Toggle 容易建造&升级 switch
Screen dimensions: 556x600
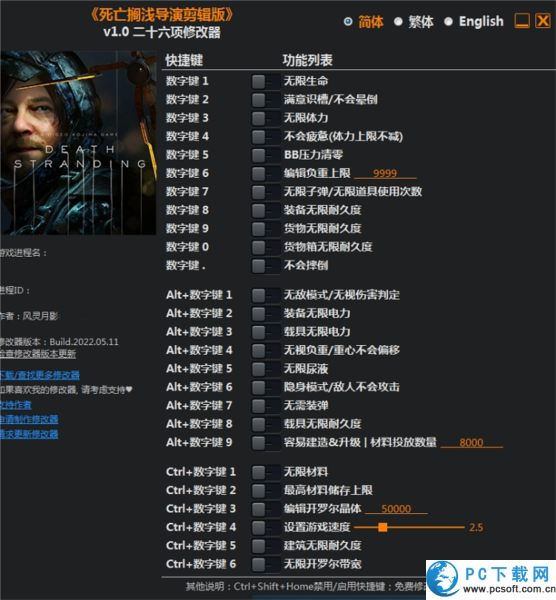click(265, 443)
